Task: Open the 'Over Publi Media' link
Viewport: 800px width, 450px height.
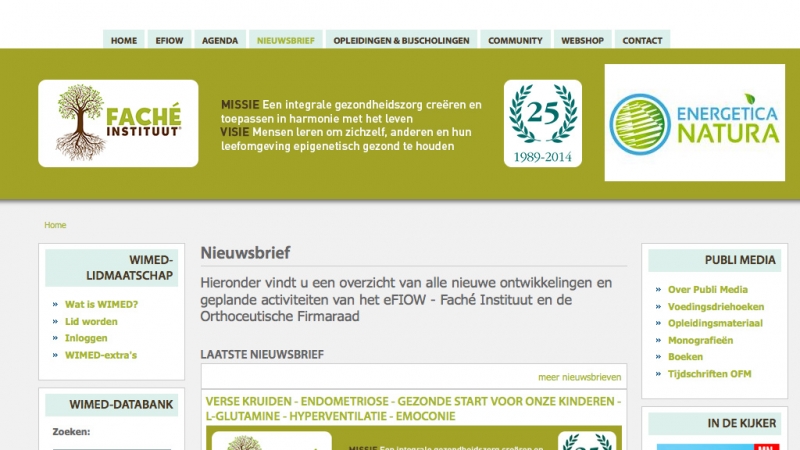Action: point(707,289)
